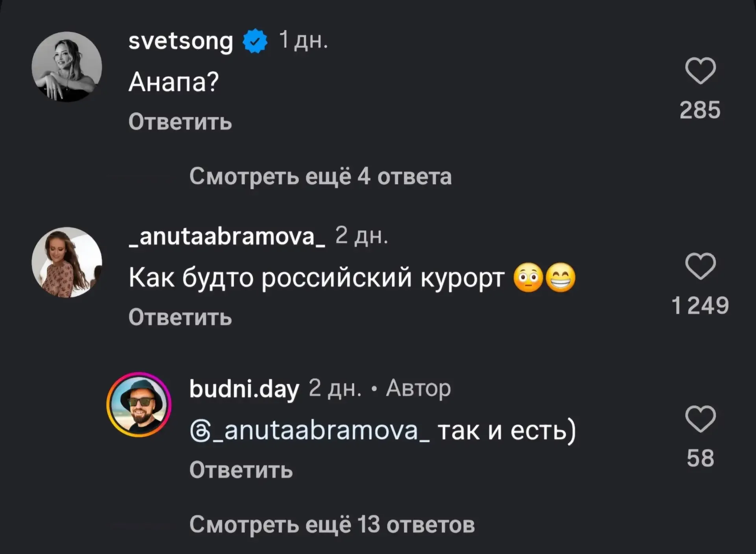Expand 'Смотреть ещё 4 ответа' replies

pyautogui.click(x=320, y=176)
